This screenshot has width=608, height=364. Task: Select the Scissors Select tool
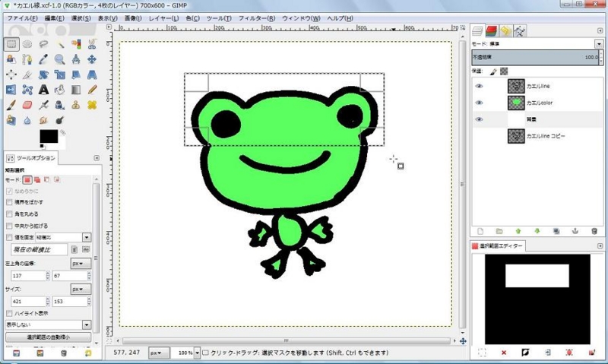pyautogui.click(x=92, y=44)
